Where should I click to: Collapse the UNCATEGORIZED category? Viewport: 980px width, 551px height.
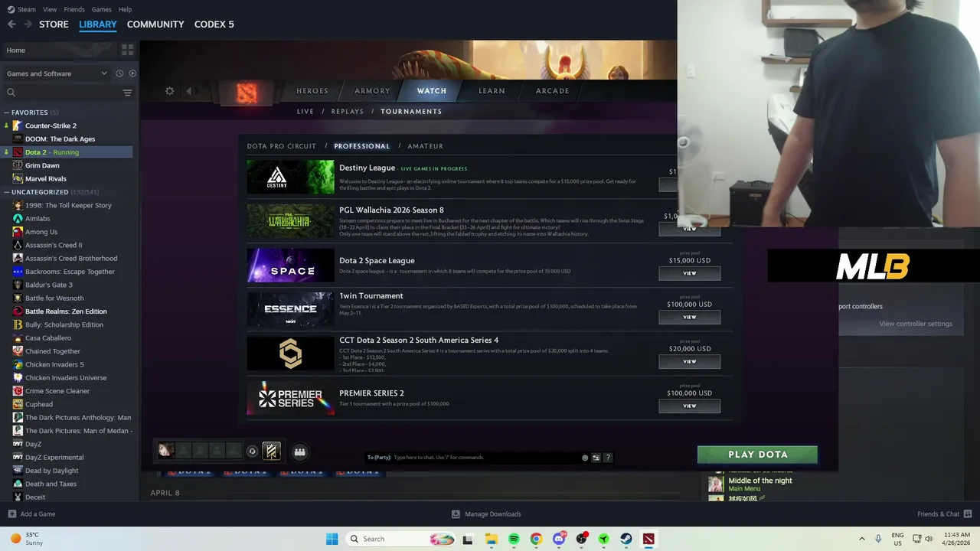tap(6, 192)
